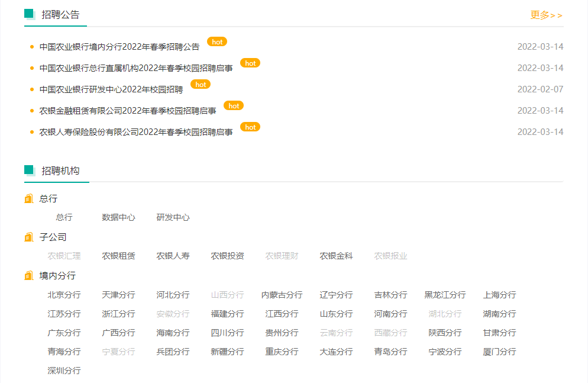This screenshot has width=588, height=383.
Task: Visit 湖南分行 branch page
Action: (x=499, y=314)
